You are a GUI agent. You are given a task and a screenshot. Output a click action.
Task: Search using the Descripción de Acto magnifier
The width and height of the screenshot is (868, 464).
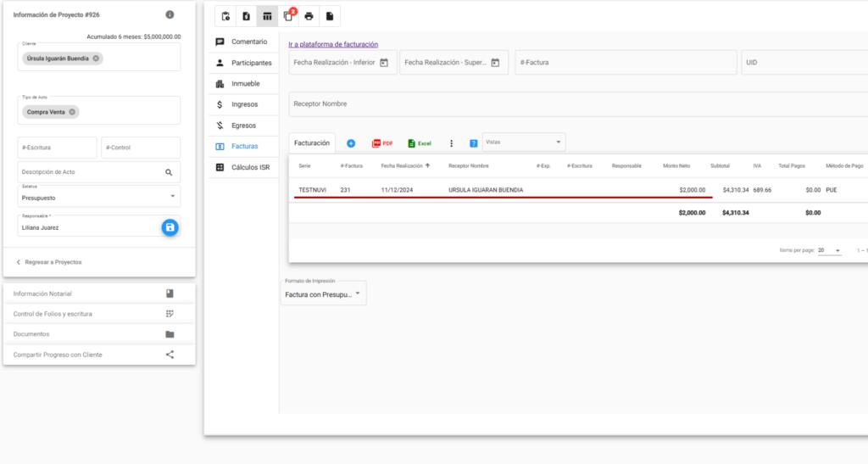(169, 172)
